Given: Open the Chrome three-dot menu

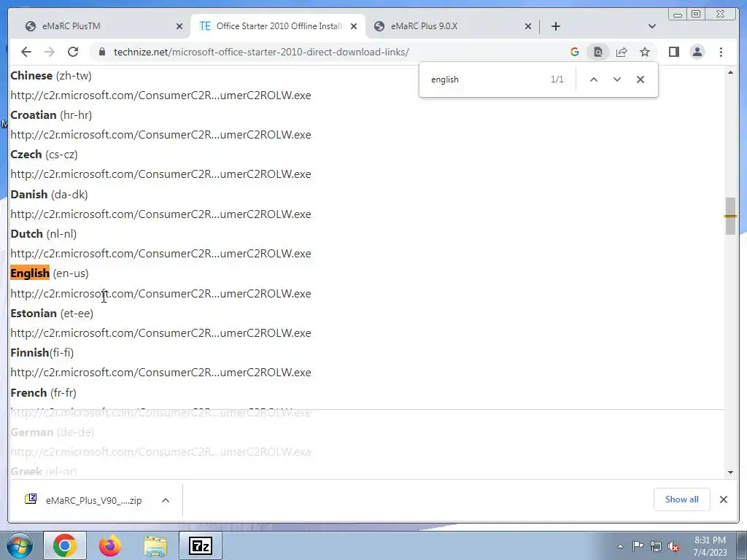Looking at the screenshot, I should (x=721, y=52).
